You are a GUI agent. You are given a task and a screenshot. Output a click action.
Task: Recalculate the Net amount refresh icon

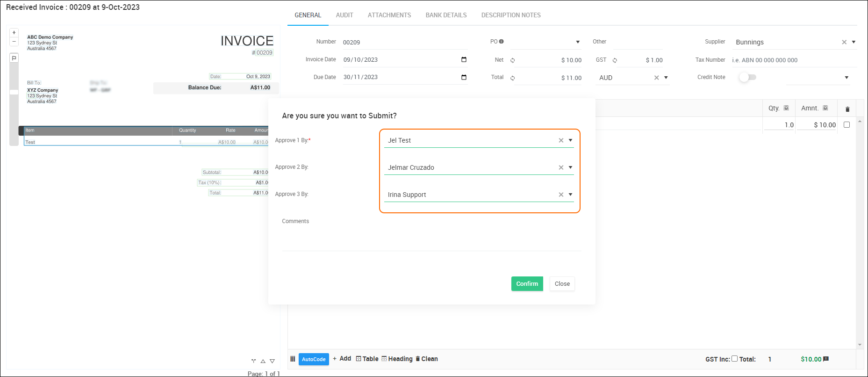pyautogui.click(x=513, y=60)
